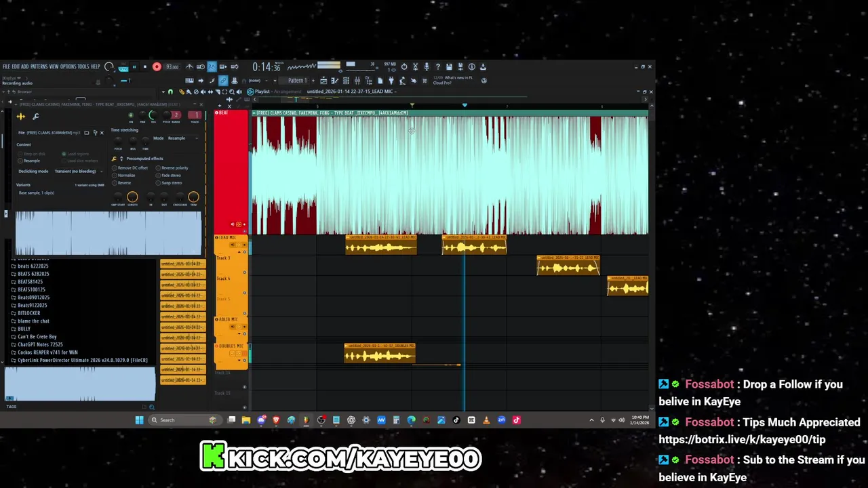Click the undo history icon in toolbar
Screen dimensions: 868x488
[404, 66]
